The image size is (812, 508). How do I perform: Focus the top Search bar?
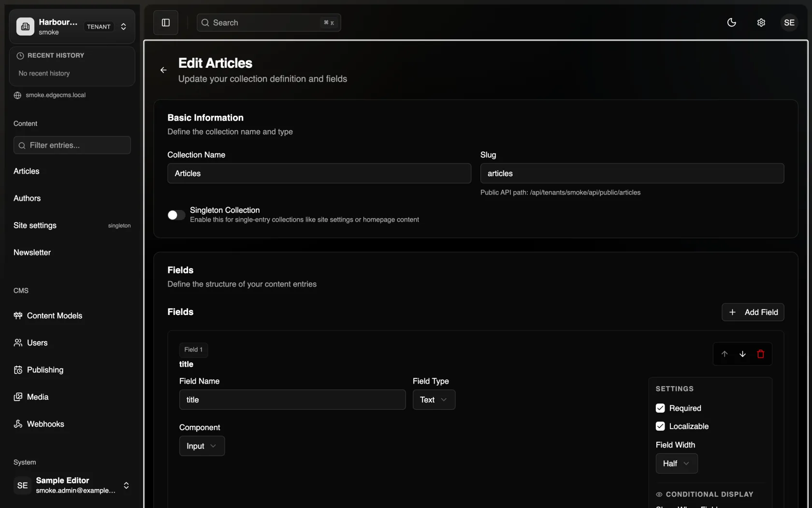[269, 23]
